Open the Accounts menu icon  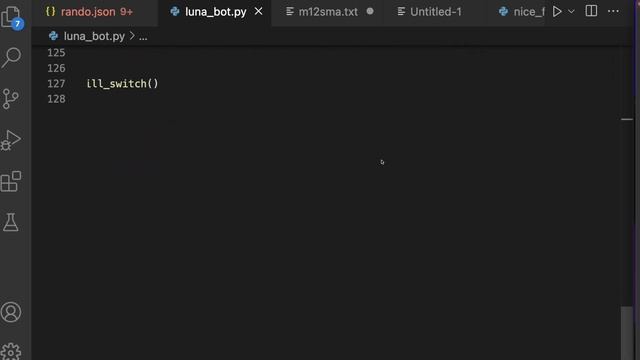[11, 312]
